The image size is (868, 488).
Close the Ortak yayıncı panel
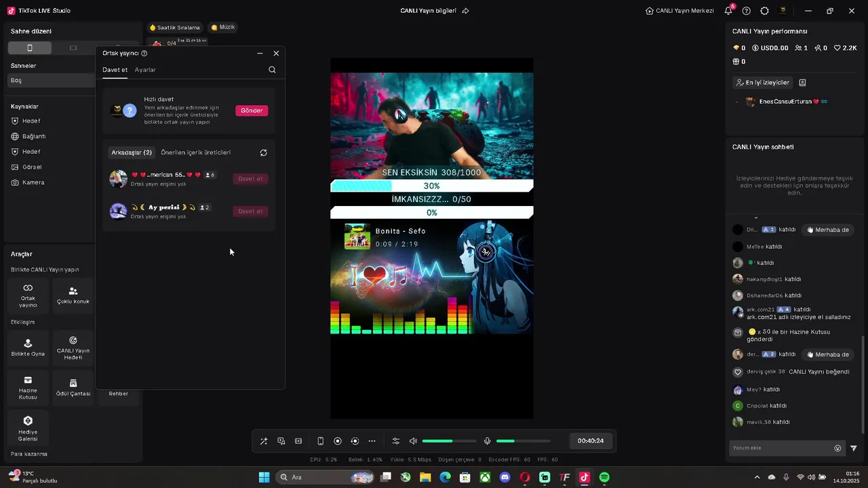276,53
